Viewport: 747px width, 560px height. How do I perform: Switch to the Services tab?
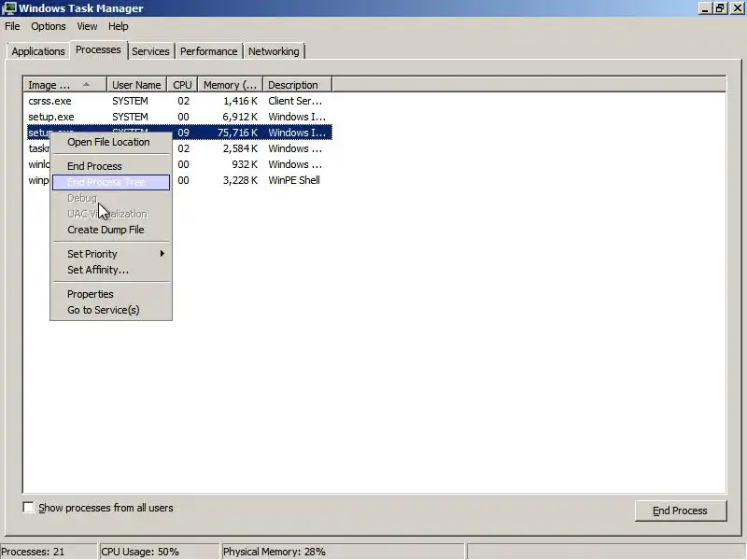click(x=150, y=51)
